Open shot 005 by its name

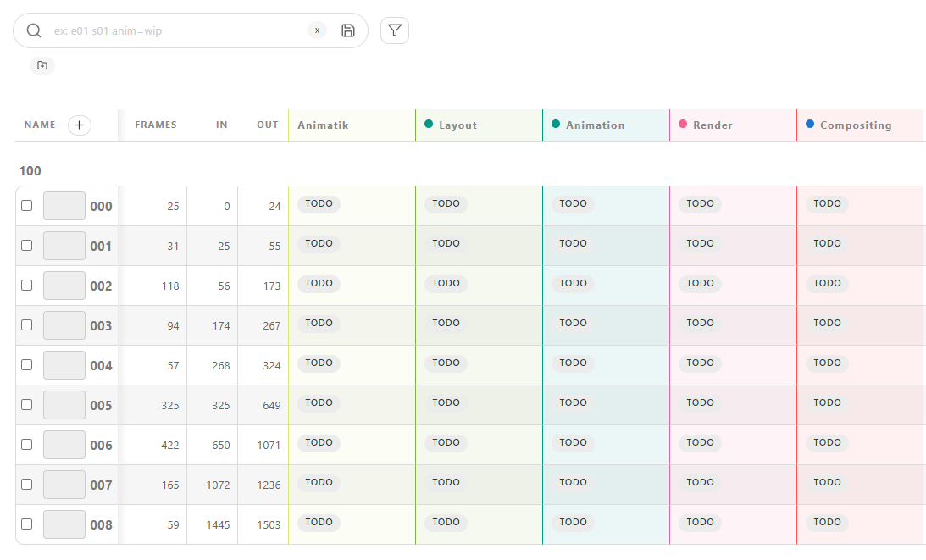coord(101,405)
